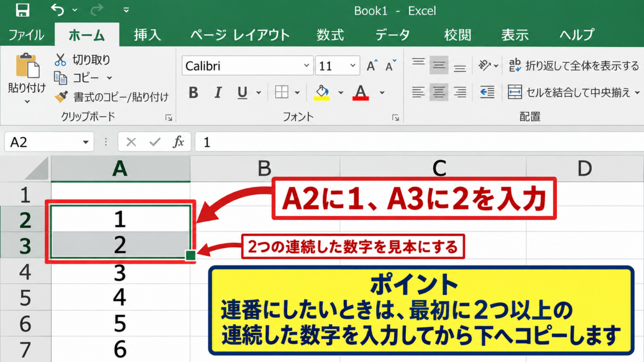Select the cell containing 4 in column A

click(x=121, y=298)
